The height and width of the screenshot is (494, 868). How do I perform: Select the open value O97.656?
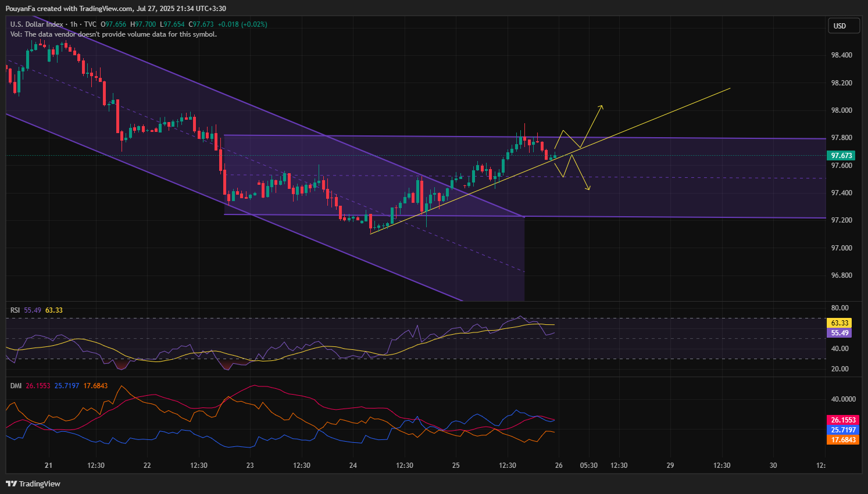coord(113,24)
